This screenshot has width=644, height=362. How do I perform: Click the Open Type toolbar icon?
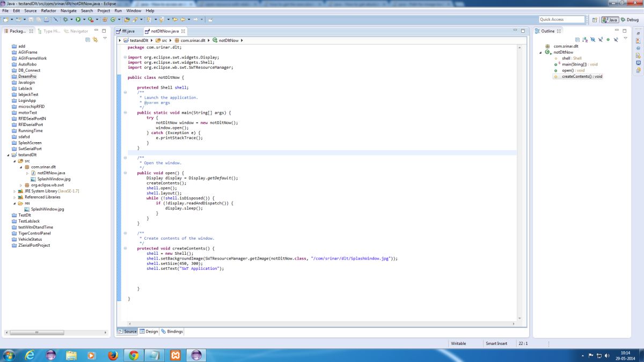[127, 19]
